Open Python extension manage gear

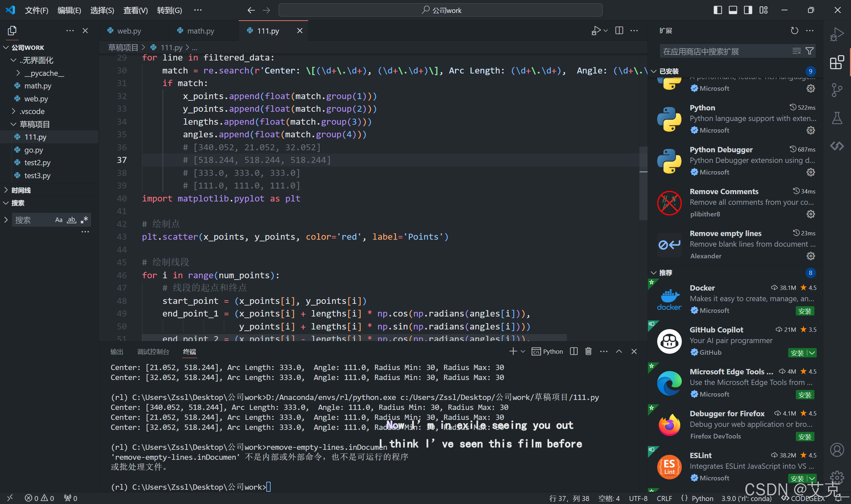pos(810,130)
